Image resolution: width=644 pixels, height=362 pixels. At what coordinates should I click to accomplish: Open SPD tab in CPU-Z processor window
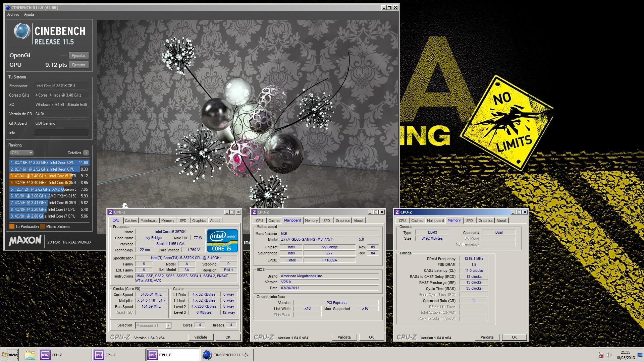point(183,221)
